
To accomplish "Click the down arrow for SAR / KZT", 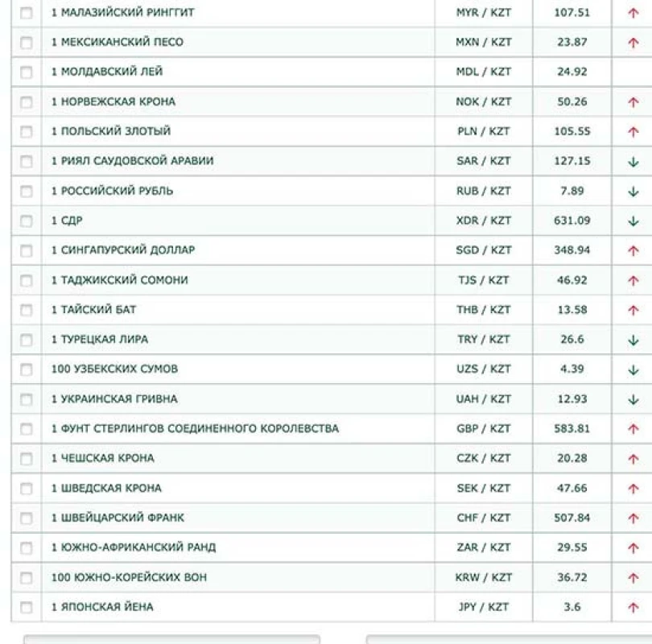I will click(633, 162).
